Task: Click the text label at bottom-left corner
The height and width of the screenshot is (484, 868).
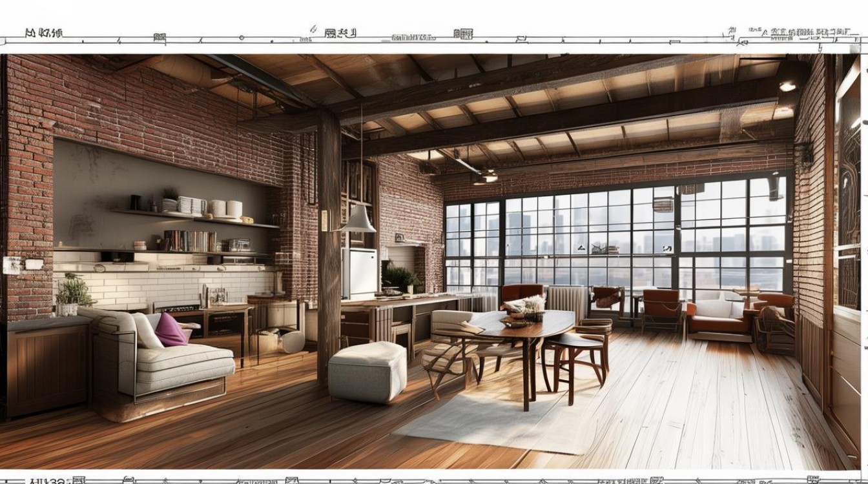Action: (45, 480)
